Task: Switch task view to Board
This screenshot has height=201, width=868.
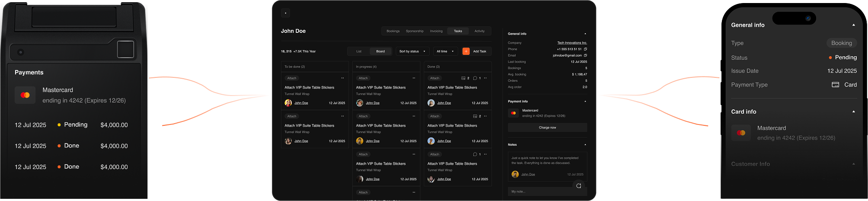Action: (380, 51)
